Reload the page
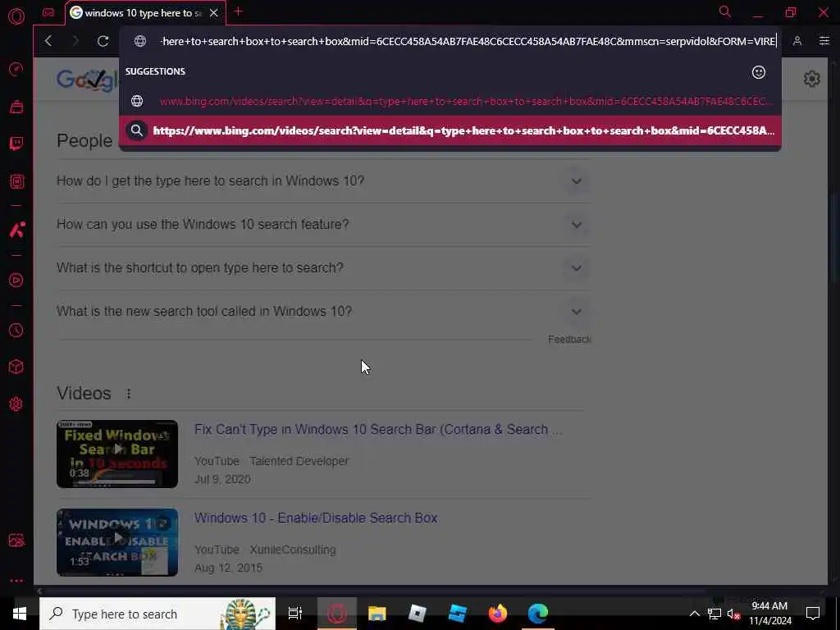 coord(103,41)
